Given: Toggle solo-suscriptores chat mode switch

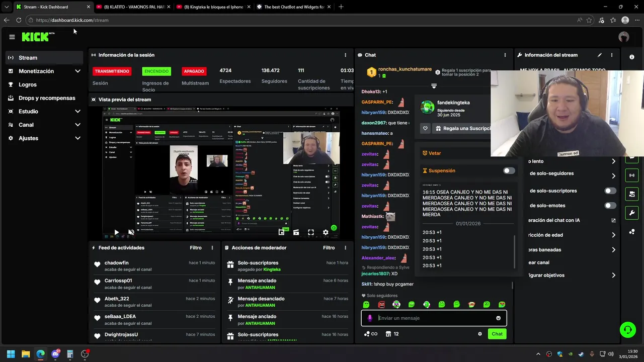Looking at the screenshot, I should 610,191.
